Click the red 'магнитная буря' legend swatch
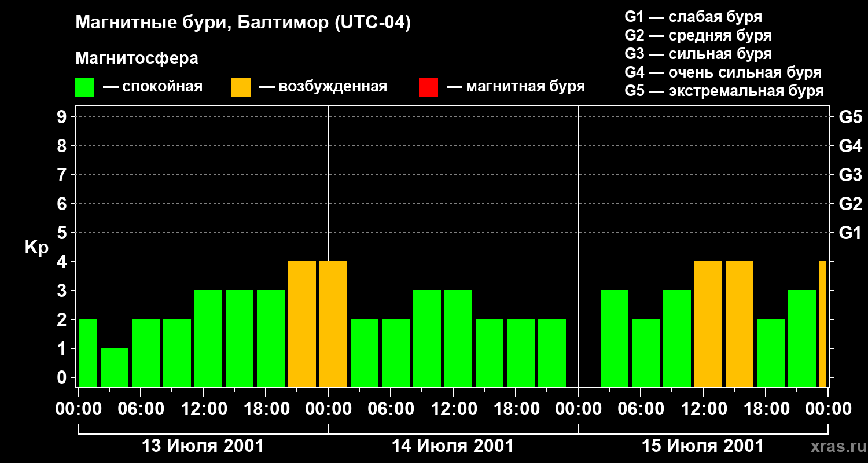The image size is (868, 463). [x=428, y=87]
